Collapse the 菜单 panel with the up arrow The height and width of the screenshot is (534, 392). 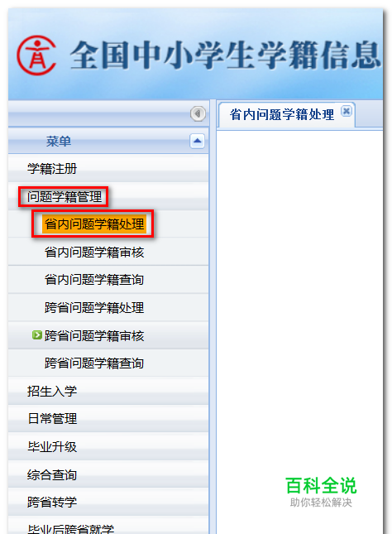[x=197, y=141]
